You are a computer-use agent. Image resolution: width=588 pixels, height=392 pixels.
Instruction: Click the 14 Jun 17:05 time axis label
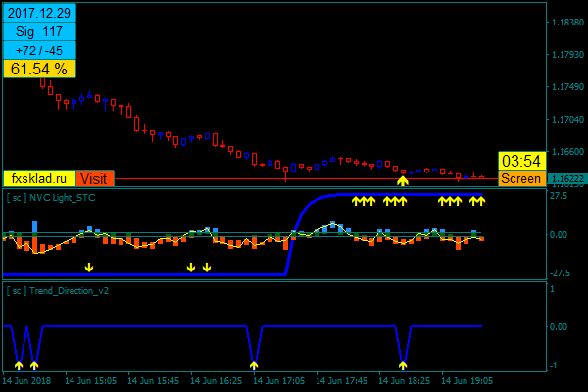coord(278,381)
